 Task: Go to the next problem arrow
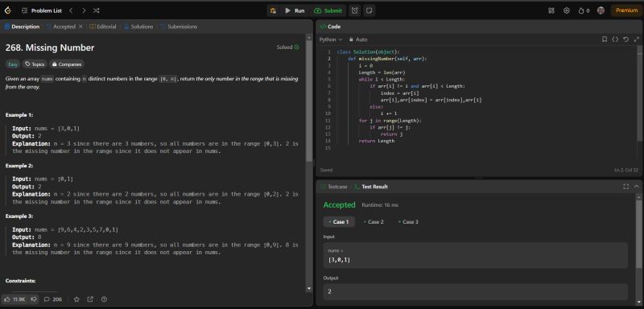[84, 10]
